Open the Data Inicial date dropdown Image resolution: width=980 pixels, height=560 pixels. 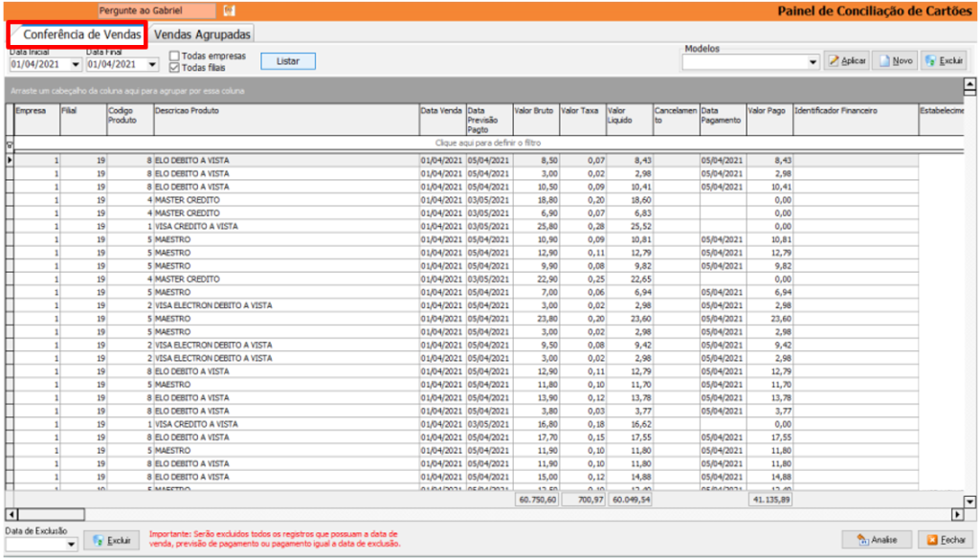76,64
